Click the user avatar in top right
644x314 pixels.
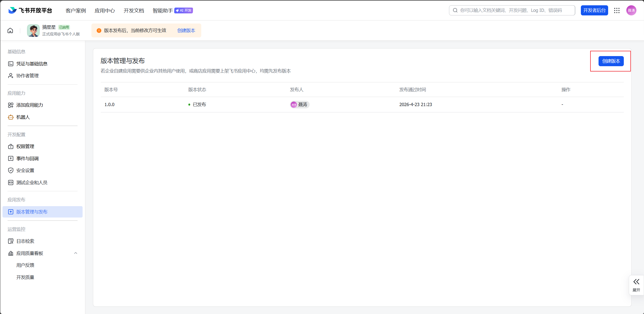(631, 10)
